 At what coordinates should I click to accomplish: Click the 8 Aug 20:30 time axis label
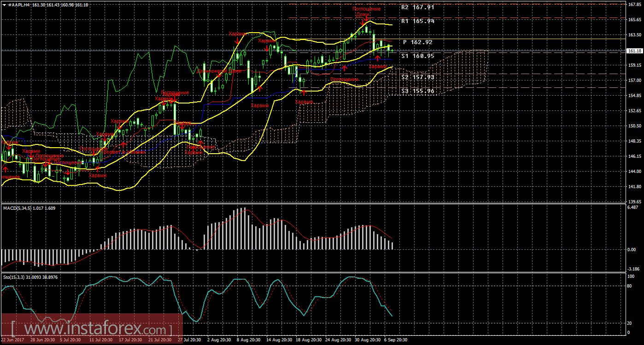tap(249, 340)
